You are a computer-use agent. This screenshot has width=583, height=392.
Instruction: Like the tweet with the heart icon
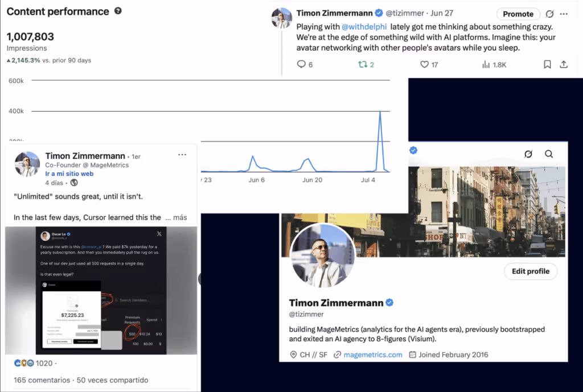tap(424, 64)
